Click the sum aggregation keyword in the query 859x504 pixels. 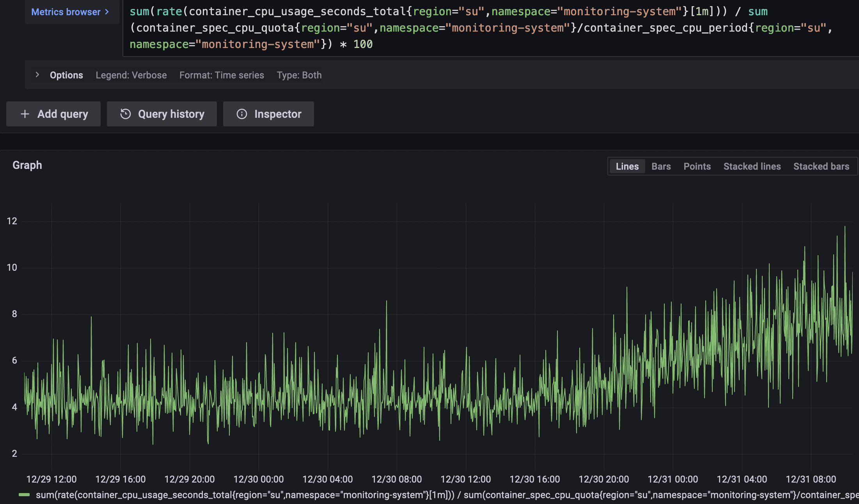pyautogui.click(x=141, y=11)
